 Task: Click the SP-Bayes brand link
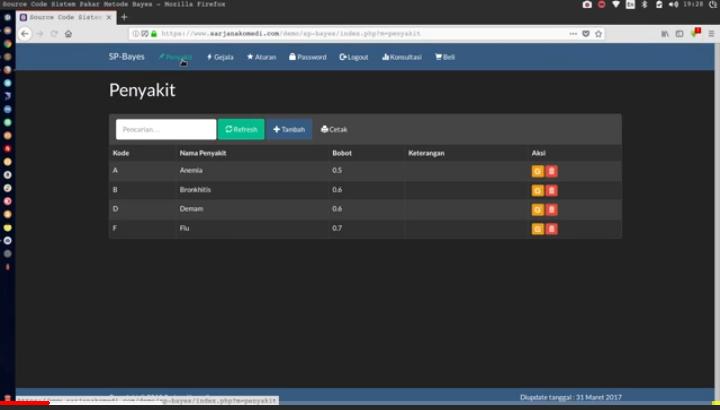click(x=127, y=57)
